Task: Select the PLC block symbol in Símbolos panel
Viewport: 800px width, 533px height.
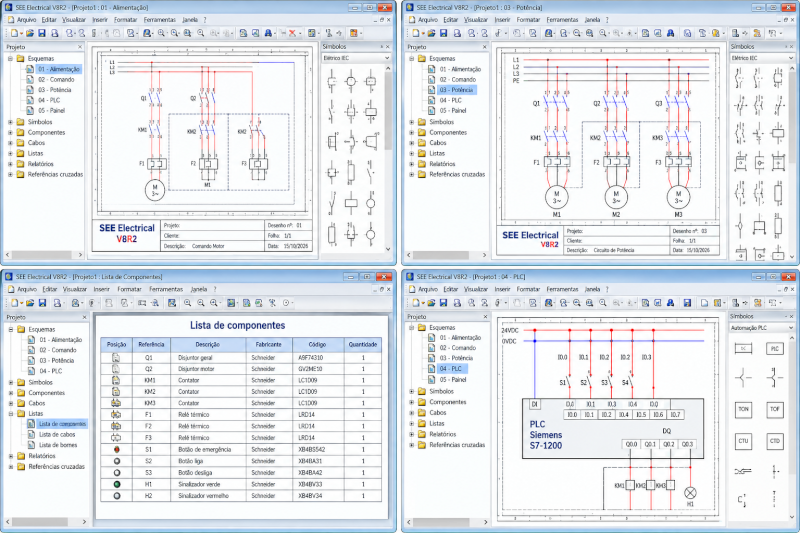Action: click(x=774, y=349)
